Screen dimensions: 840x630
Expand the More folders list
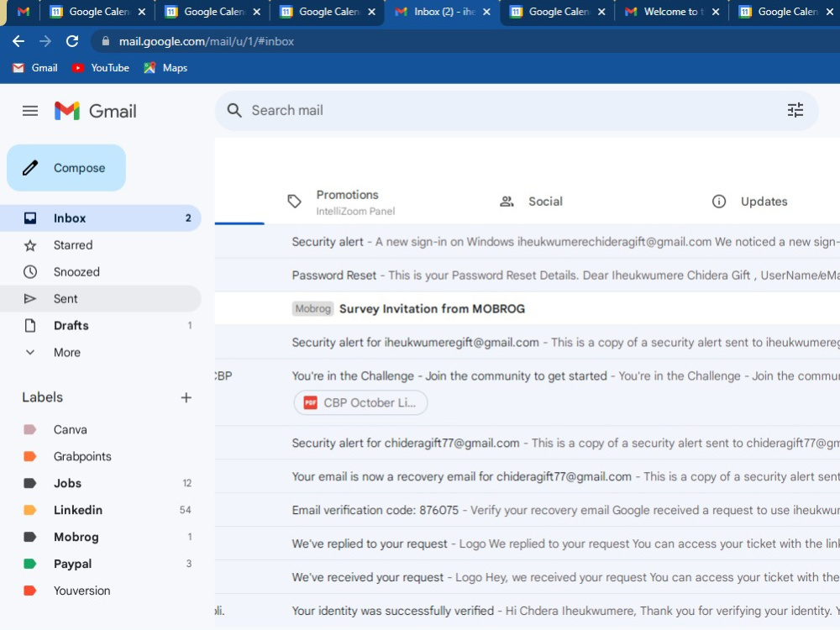pos(101,352)
